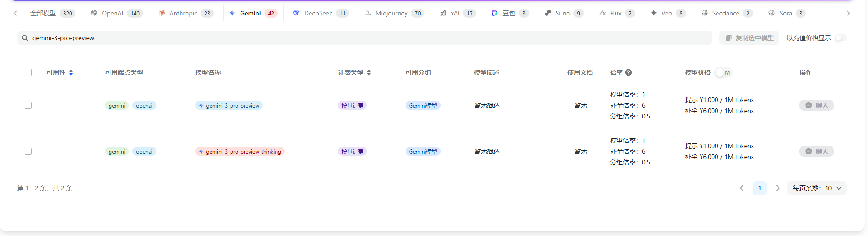The width and height of the screenshot is (868, 236).
Task: Check the gemini-3-pro-preview row checkbox
Action: click(x=28, y=105)
